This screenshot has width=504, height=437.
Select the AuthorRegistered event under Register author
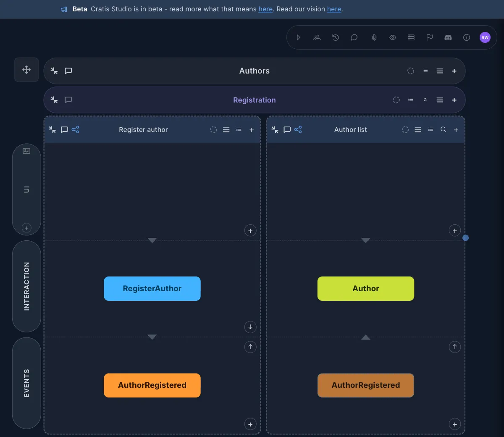[x=152, y=385]
